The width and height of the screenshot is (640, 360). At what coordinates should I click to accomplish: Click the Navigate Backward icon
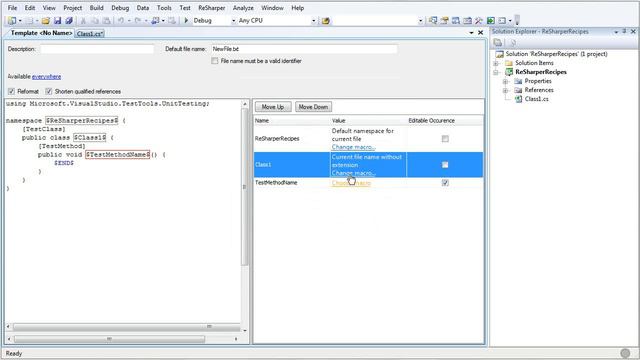(155, 20)
